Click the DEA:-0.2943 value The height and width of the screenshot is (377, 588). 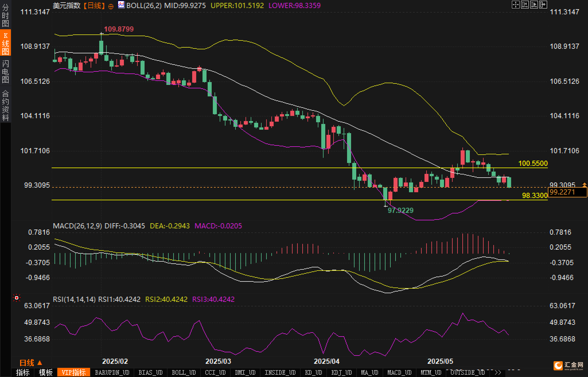[x=170, y=226]
